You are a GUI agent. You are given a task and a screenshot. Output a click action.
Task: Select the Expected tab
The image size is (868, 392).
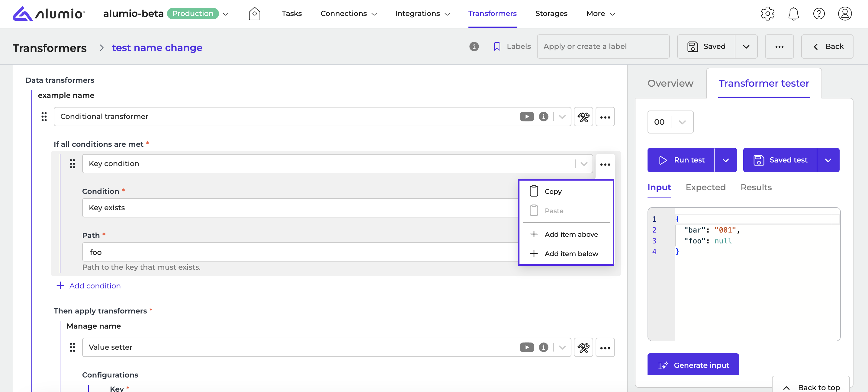(x=705, y=188)
